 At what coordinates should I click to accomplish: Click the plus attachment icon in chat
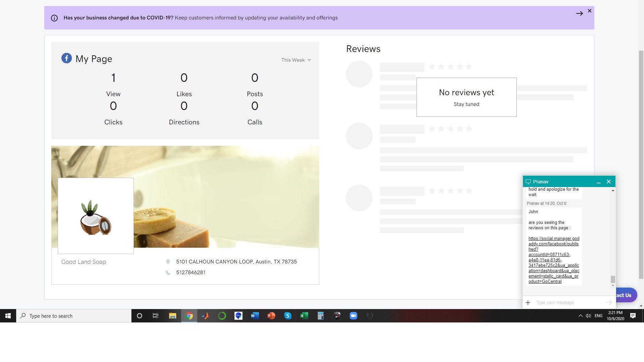[x=528, y=303]
